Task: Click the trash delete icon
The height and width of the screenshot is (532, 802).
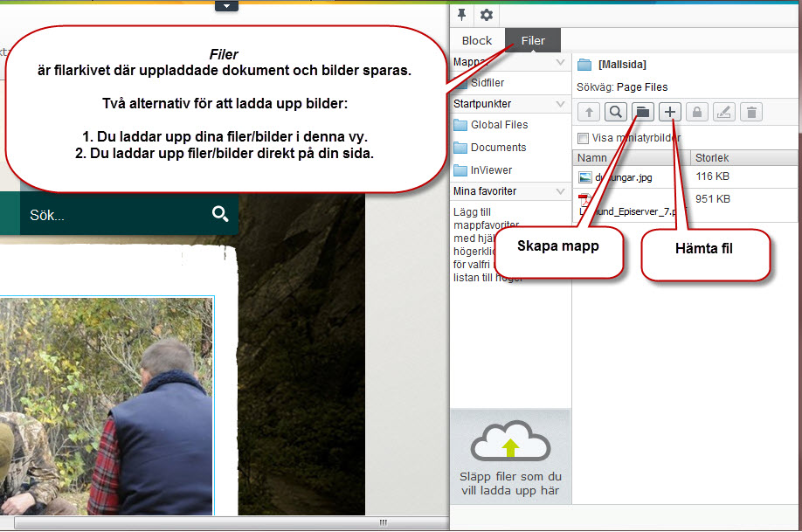Action: [x=751, y=112]
